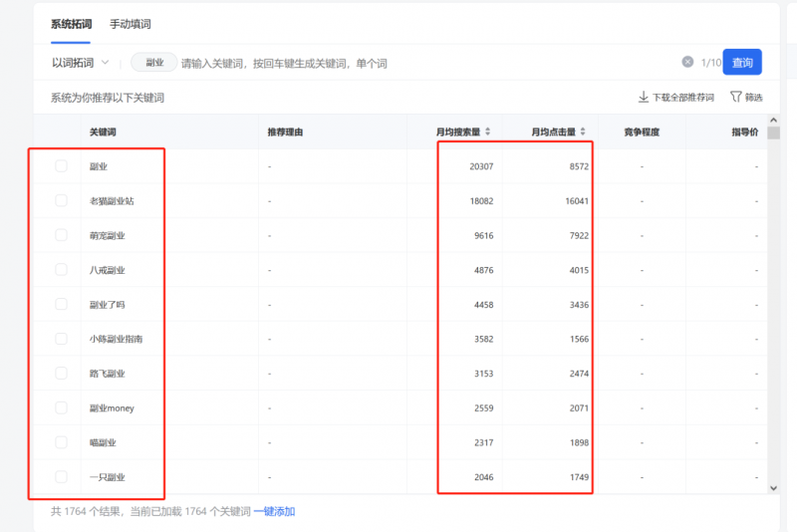Image resolution: width=797 pixels, height=532 pixels.
Task: Check the box for keyword 副业
Action: click(x=62, y=166)
